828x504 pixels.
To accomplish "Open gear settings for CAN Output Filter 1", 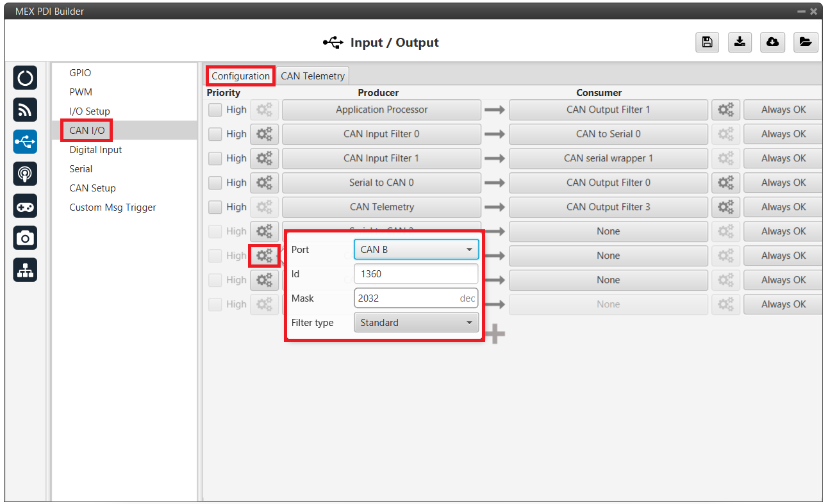I will click(725, 110).
